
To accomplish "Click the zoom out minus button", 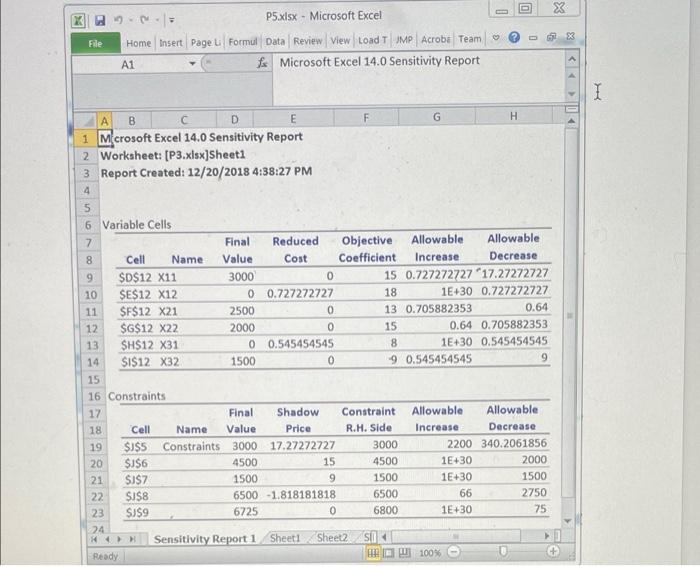I will 454,552.
